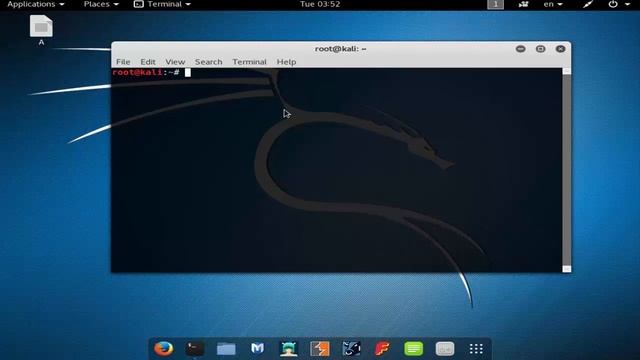Click the screen recorder tray icon

(x=523, y=4)
